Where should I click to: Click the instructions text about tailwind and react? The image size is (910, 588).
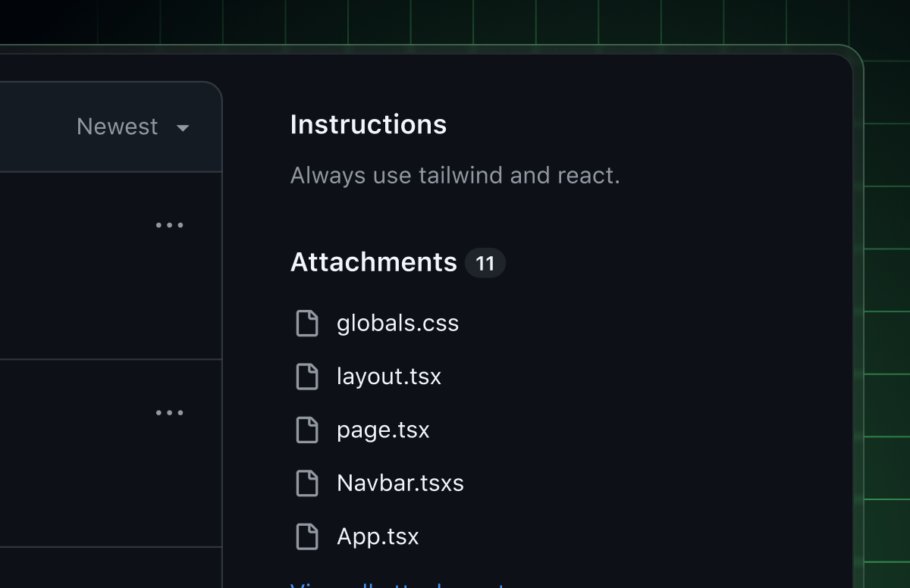pyautogui.click(x=454, y=175)
